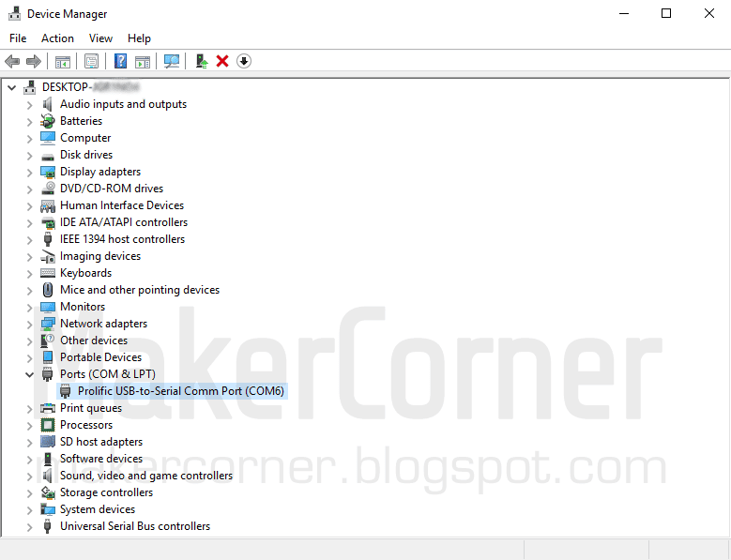Maximize the Device Manager window
The image size is (731, 560).
(666, 13)
